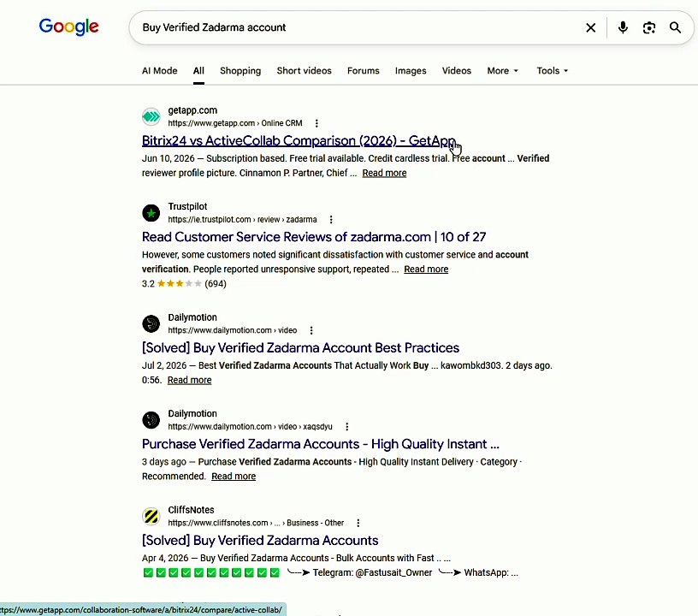The width and height of the screenshot is (698, 616).
Task: Click Read more after 0:56
Action: [189, 380]
